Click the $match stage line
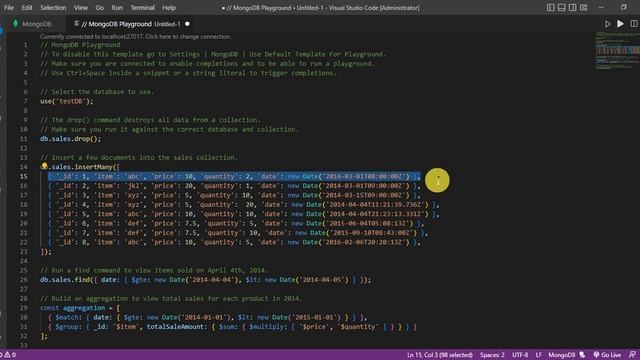This screenshot has height=360, width=640. pos(207,317)
